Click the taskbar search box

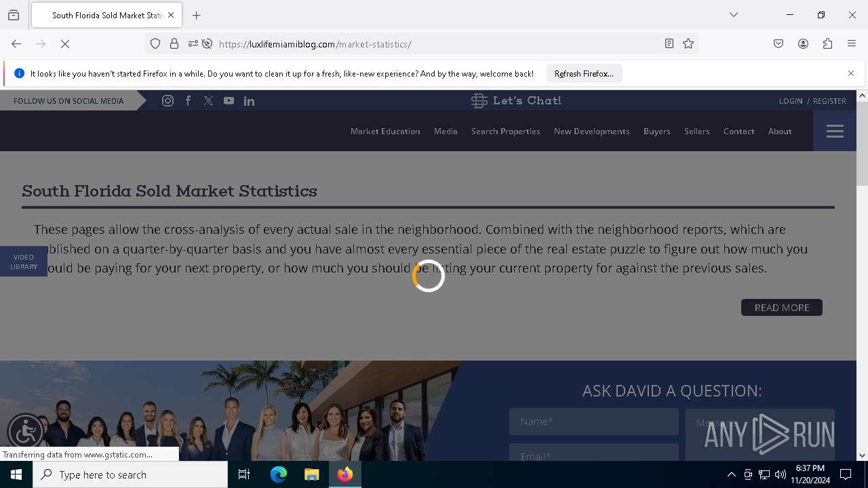point(130,474)
